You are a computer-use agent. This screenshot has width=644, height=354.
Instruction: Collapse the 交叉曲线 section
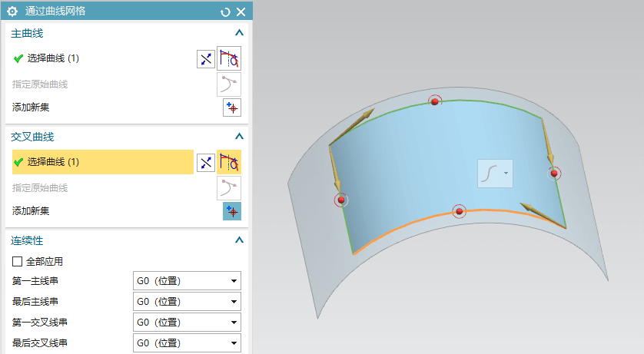coord(239,137)
